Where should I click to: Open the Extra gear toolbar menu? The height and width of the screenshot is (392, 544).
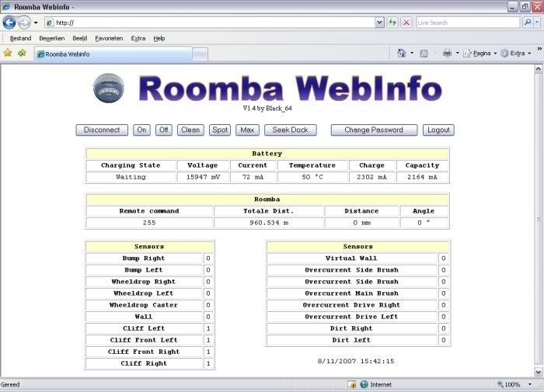[x=516, y=53]
